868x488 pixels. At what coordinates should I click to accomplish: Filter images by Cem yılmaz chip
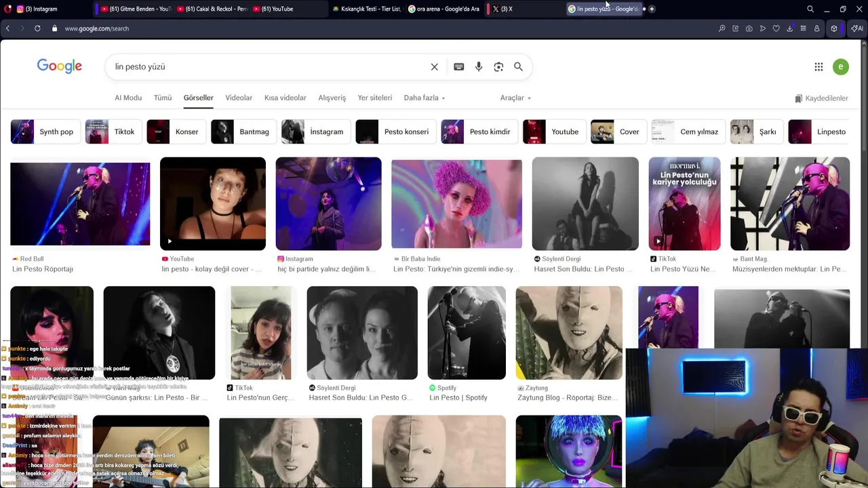click(x=688, y=131)
